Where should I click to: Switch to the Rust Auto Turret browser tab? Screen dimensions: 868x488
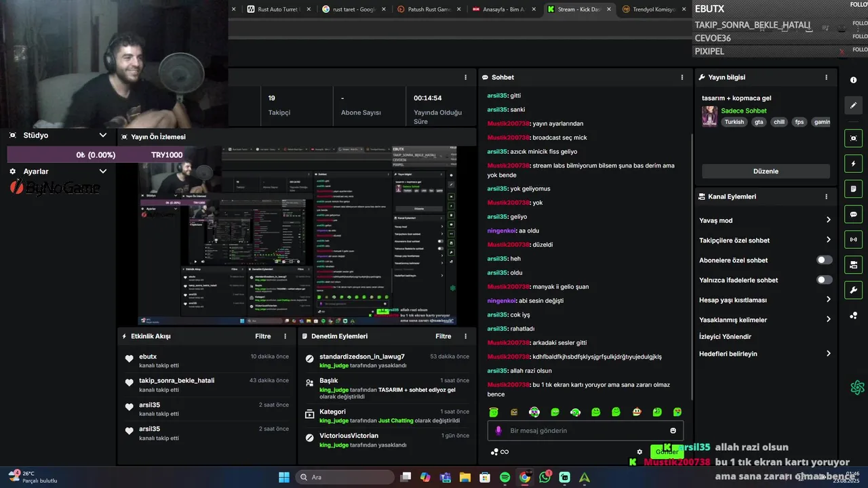278,9
